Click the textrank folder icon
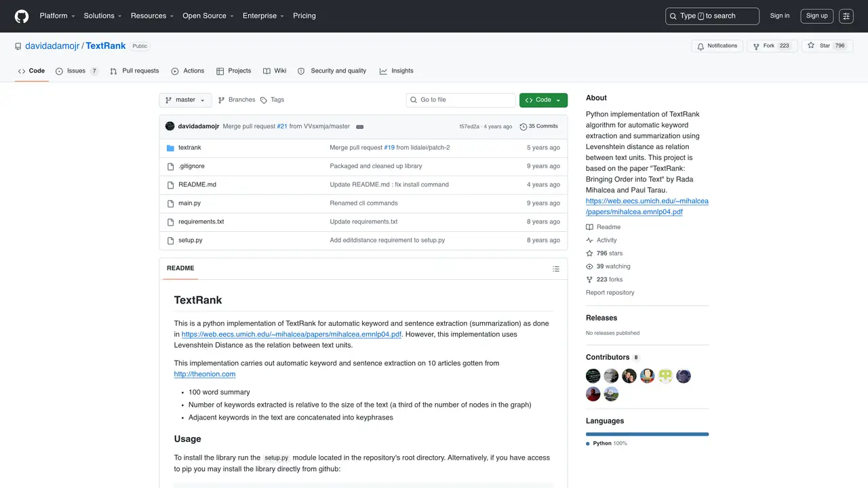 [x=170, y=148]
